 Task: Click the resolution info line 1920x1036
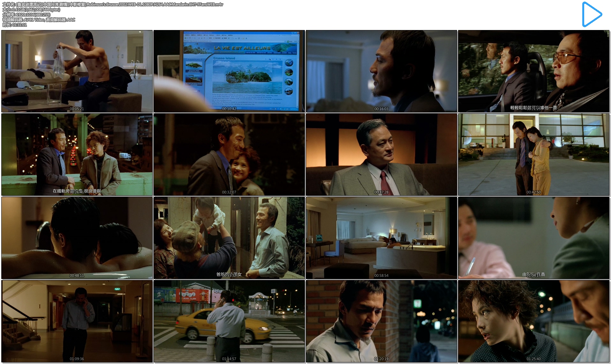pyautogui.click(x=26, y=15)
